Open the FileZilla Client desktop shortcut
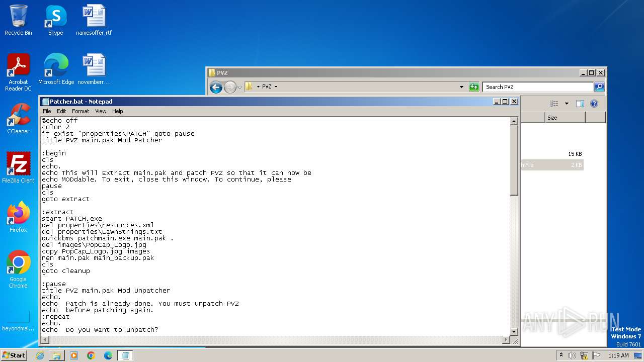The image size is (644, 362). click(x=18, y=168)
